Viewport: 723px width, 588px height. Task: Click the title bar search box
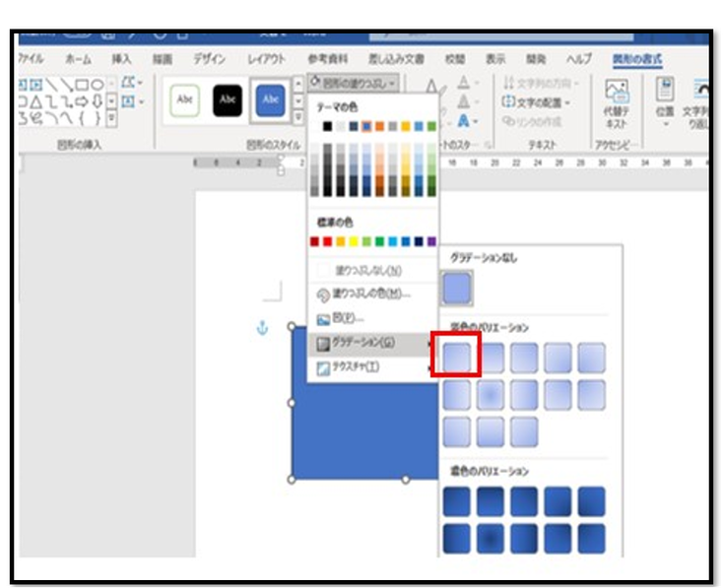coord(501,35)
